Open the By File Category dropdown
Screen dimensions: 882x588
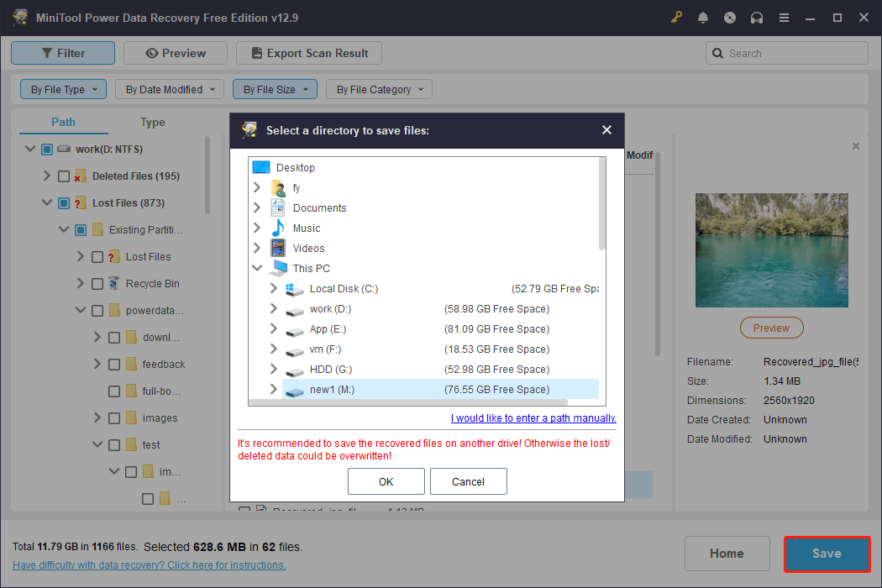[x=379, y=89]
